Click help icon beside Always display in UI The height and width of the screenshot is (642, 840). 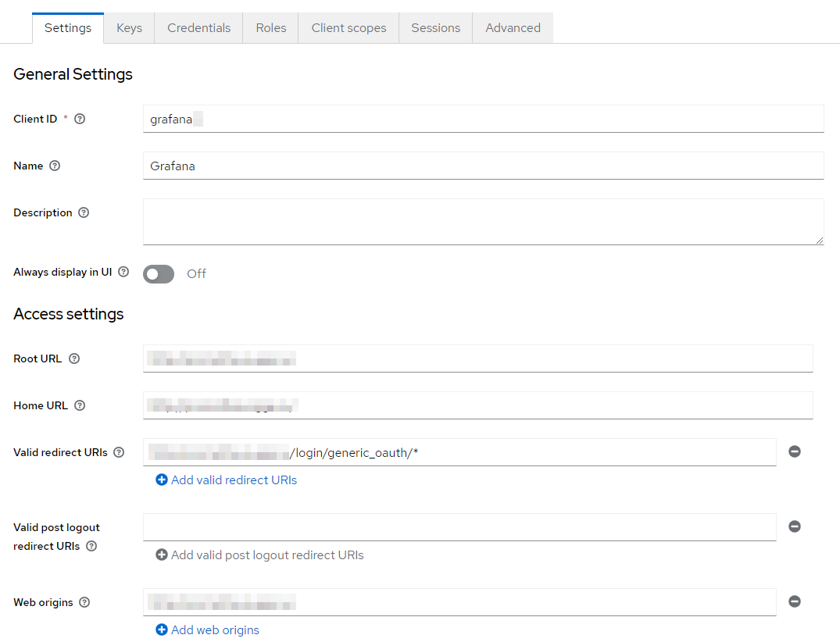tap(123, 273)
